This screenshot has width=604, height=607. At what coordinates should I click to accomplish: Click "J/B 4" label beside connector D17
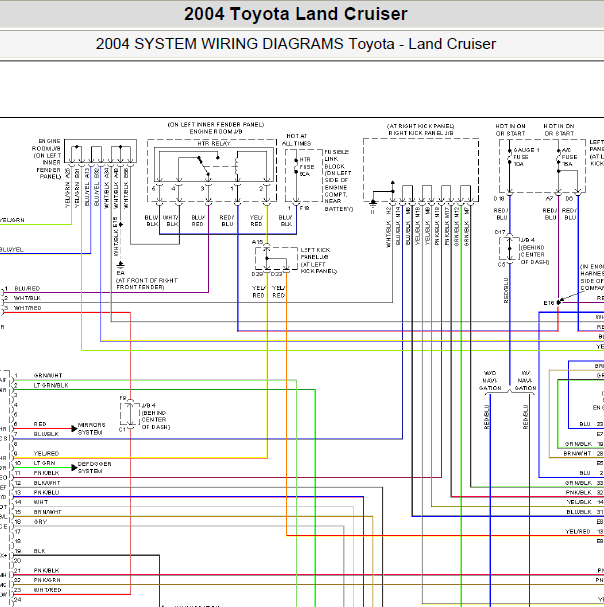click(x=528, y=240)
